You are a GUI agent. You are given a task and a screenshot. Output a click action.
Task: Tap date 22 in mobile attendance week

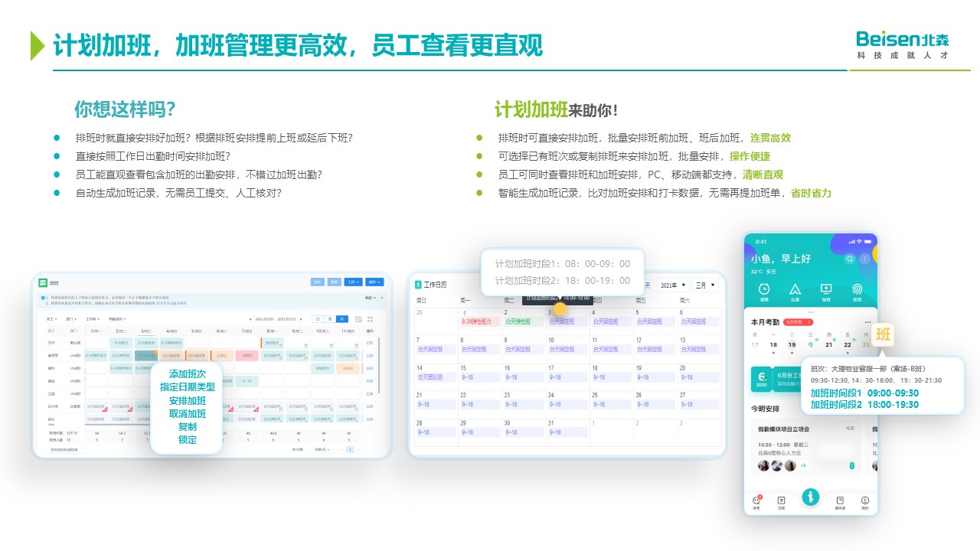[848, 344]
